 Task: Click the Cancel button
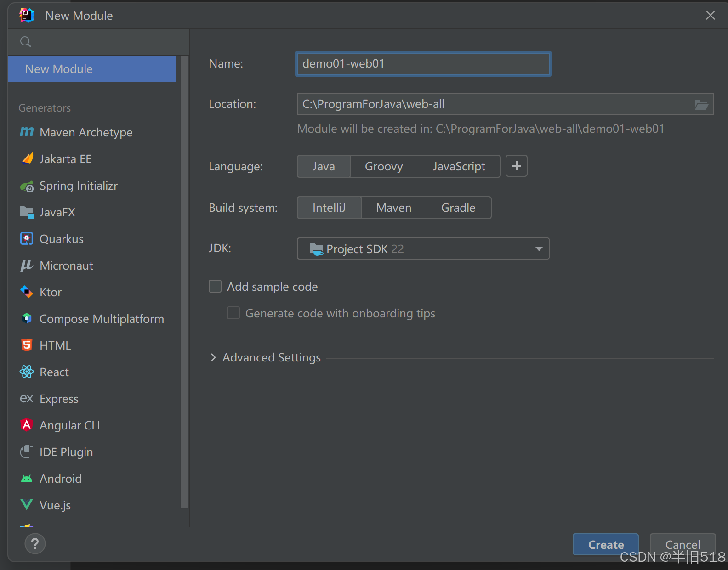tap(682, 544)
